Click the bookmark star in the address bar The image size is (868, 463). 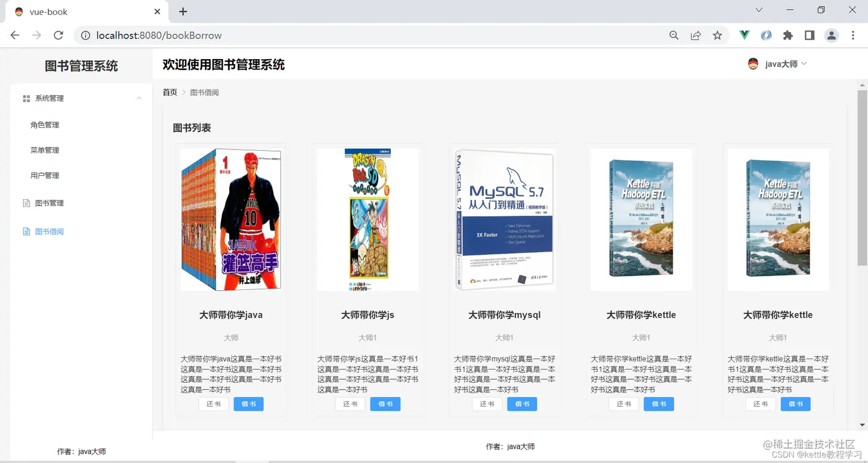(717, 35)
